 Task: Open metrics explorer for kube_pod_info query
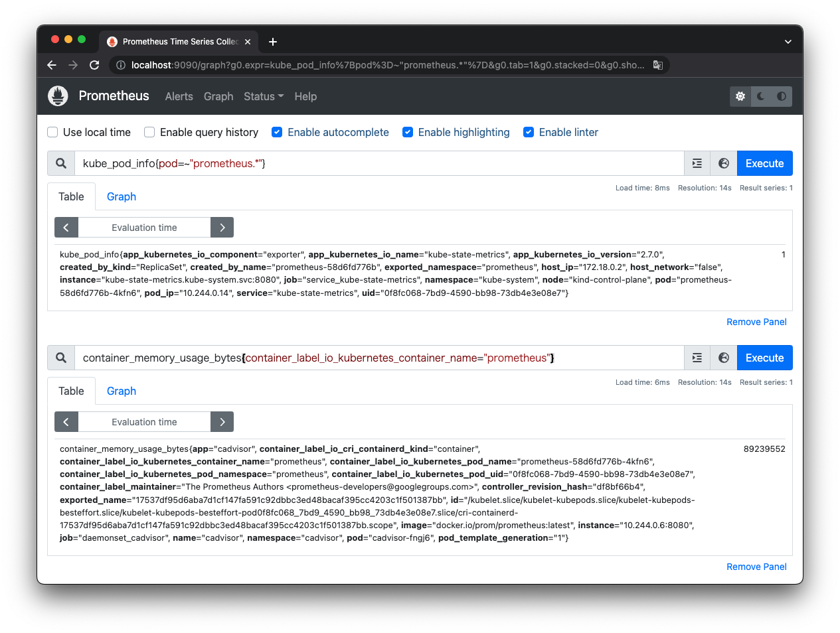(724, 163)
